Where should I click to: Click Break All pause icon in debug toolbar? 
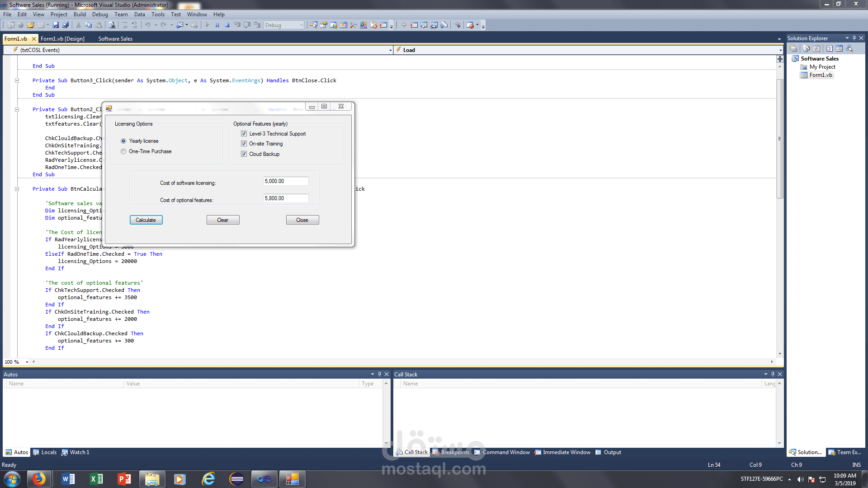pos(217,25)
